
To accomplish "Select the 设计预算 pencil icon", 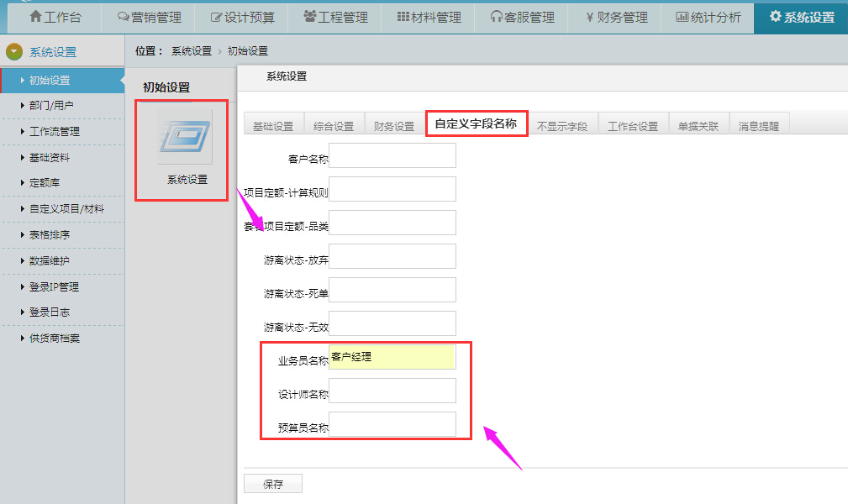I will click(216, 17).
